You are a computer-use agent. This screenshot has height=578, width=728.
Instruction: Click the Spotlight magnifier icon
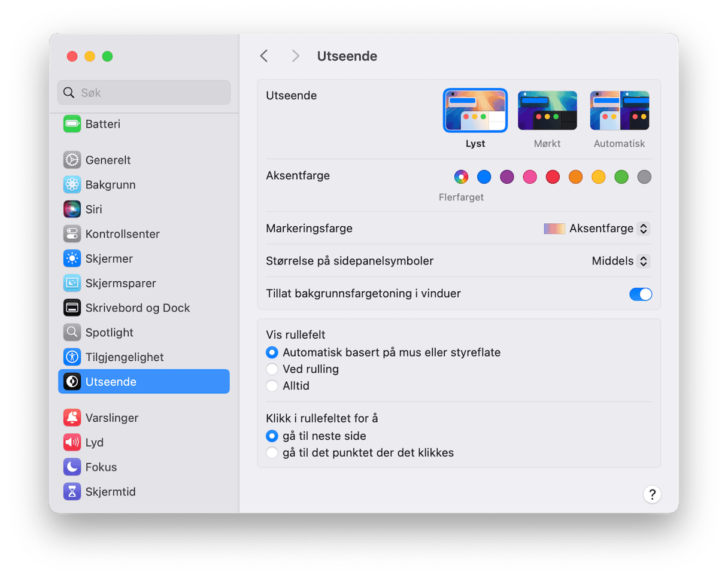72,333
